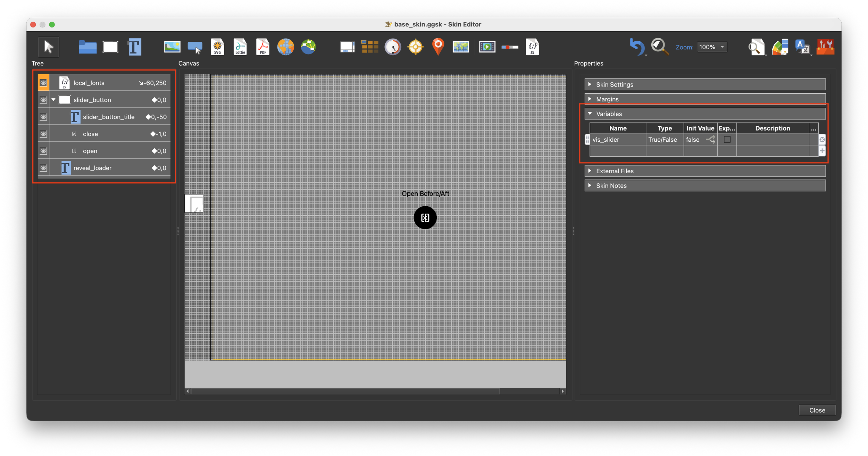Select the Container folder tool
This screenshot has height=456, width=868.
coord(87,47)
